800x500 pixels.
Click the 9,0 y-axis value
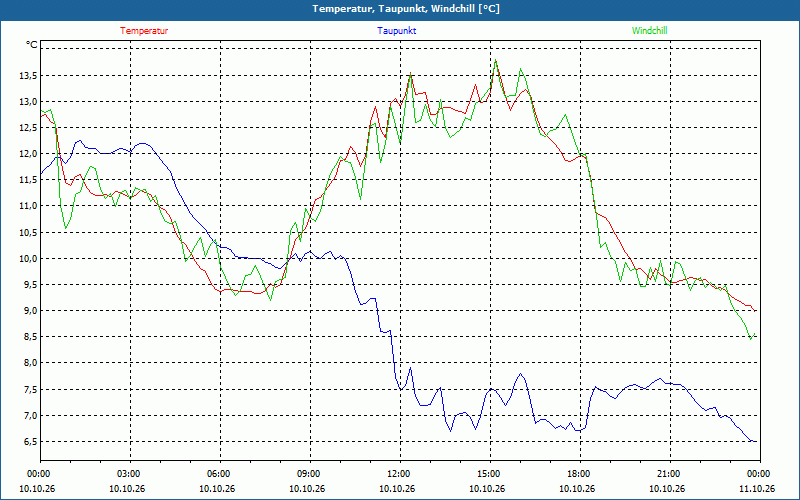point(31,310)
